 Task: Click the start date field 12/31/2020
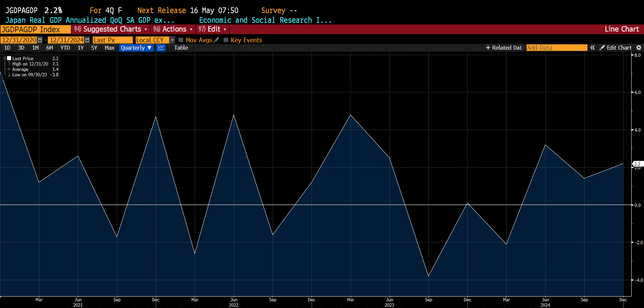point(19,40)
